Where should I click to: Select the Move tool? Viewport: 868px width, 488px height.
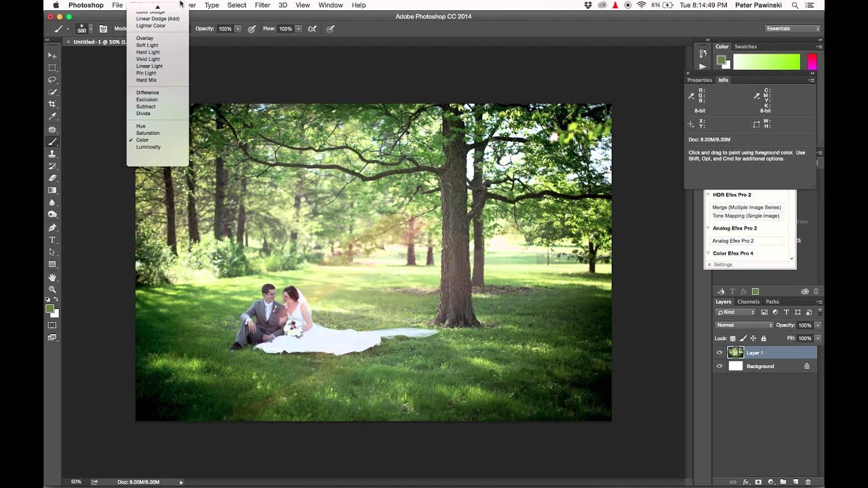click(52, 56)
